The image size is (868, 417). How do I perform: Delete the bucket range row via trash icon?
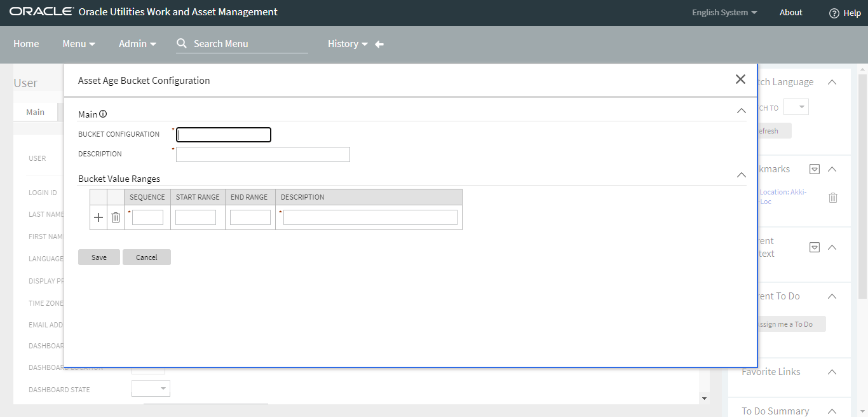(115, 217)
